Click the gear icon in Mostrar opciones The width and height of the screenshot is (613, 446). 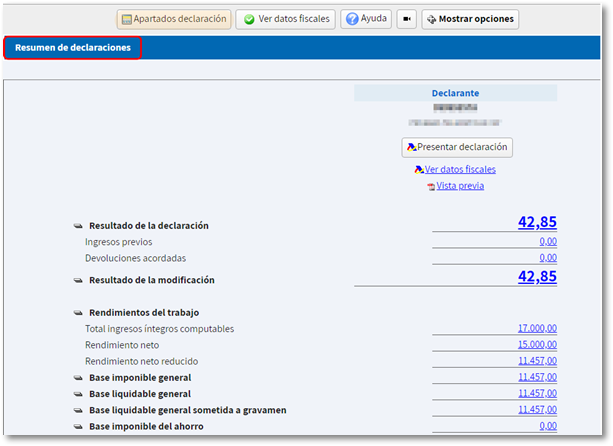click(x=430, y=19)
